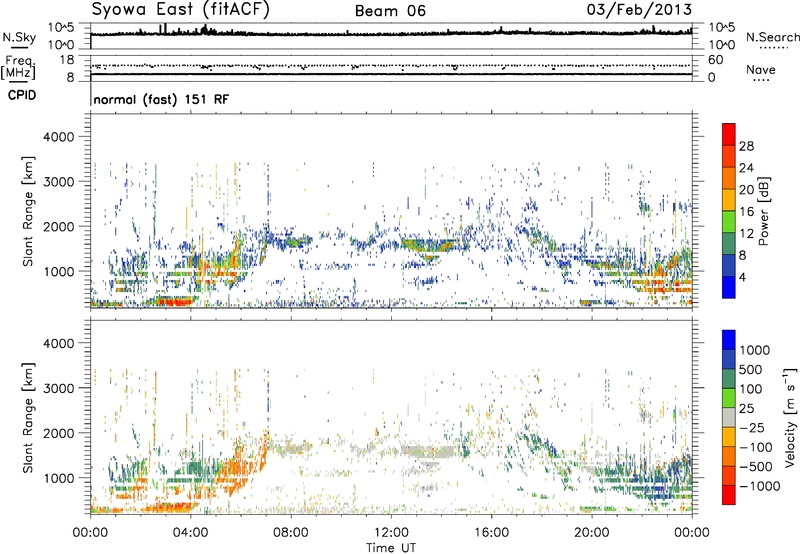Click the '-1000' velocity colorbar label

coord(759,486)
